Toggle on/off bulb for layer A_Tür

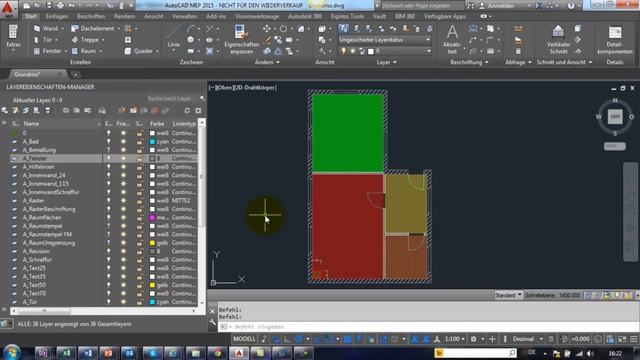click(109, 302)
